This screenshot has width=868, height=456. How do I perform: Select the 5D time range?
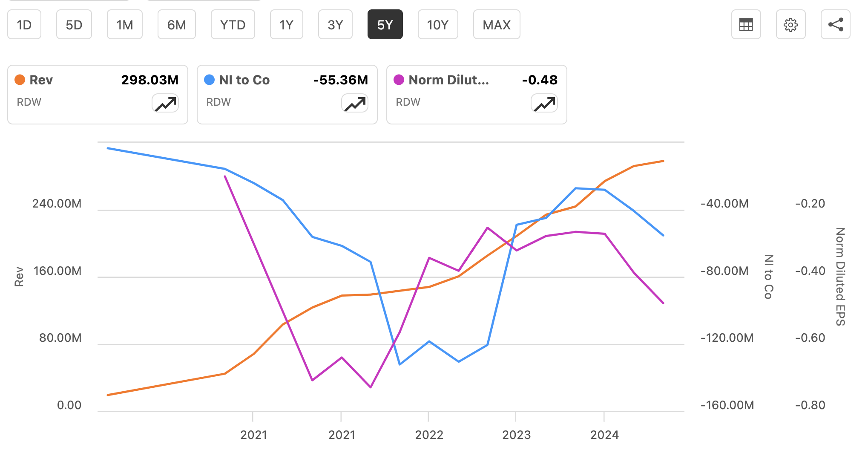(74, 25)
